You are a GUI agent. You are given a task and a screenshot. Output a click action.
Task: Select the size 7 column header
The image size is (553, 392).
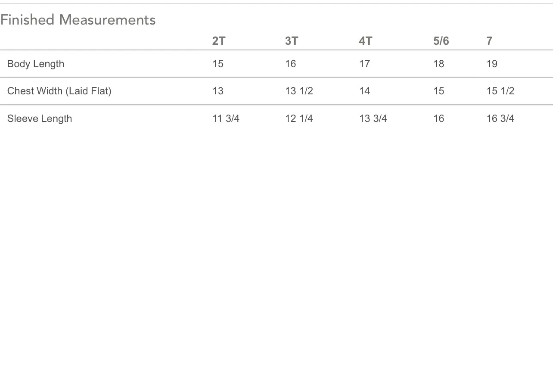[x=489, y=41]
